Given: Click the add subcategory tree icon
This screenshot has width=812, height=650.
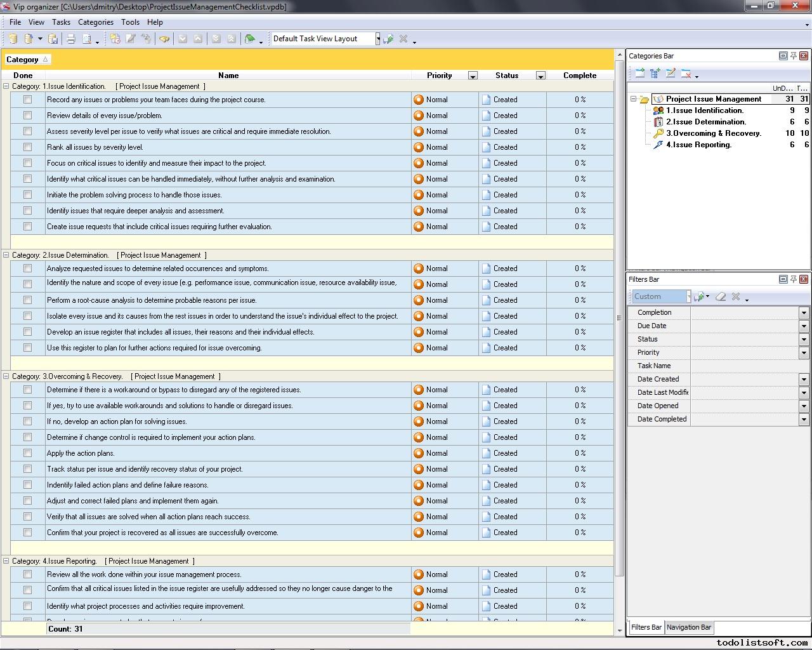Looking at the screenshot, I should pos(655,74).
